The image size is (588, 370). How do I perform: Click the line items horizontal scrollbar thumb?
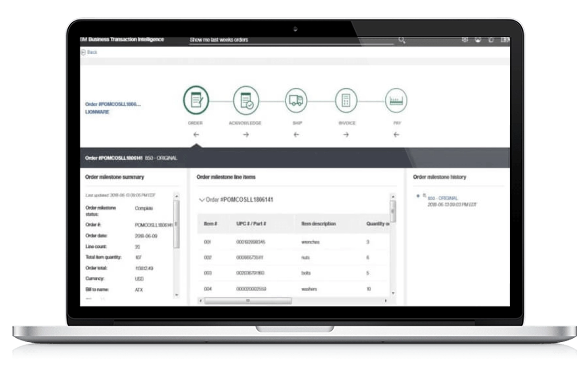point(248,301)
